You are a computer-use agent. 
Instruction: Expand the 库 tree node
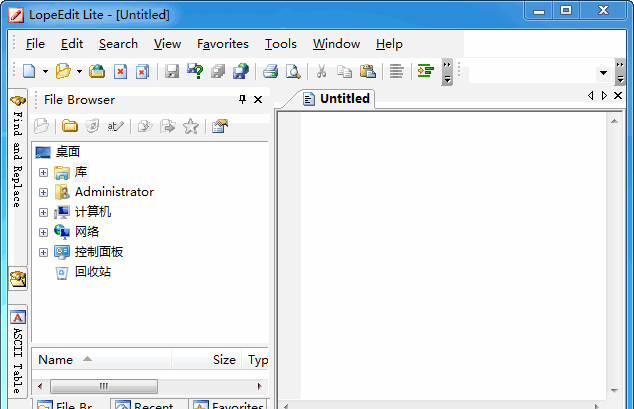(43, 173)
